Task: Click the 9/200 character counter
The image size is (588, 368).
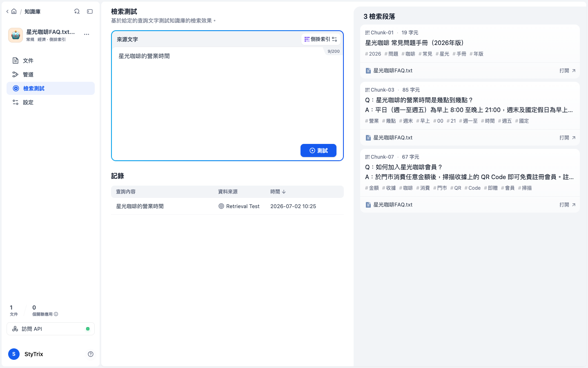Action: click(x=334, y=52)
